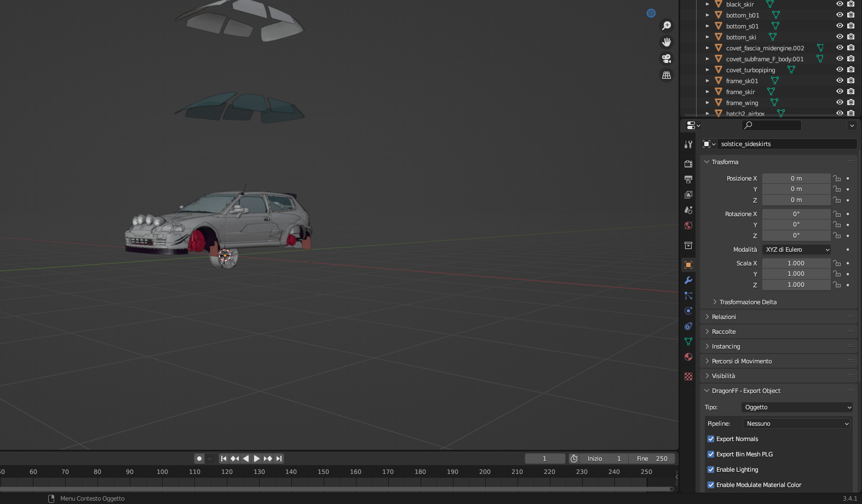Screen dimensions: 862x504
Task: Open the Modifiers wrench properties tab
Action: click(688, 280)
